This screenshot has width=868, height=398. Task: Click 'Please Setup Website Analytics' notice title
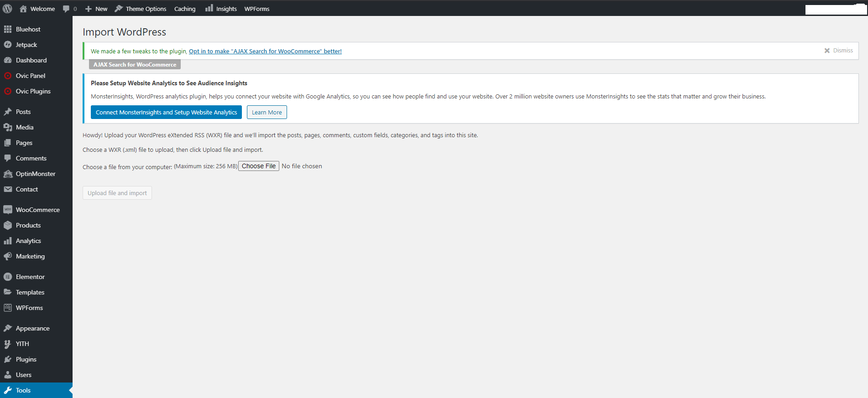pyautogui.click(x=169, y=83)
